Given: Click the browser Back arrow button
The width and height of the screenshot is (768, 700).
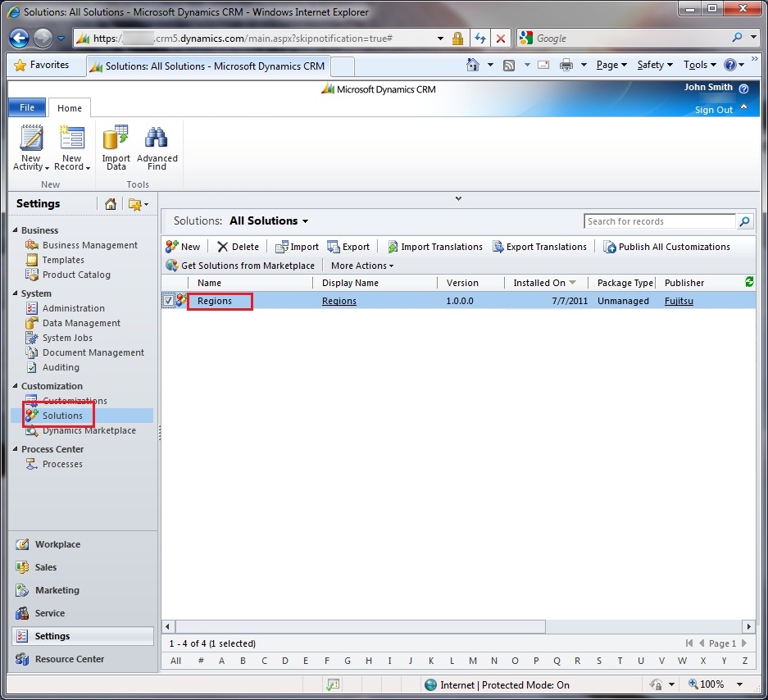Looking at the screenshot, I should point(20,39).
